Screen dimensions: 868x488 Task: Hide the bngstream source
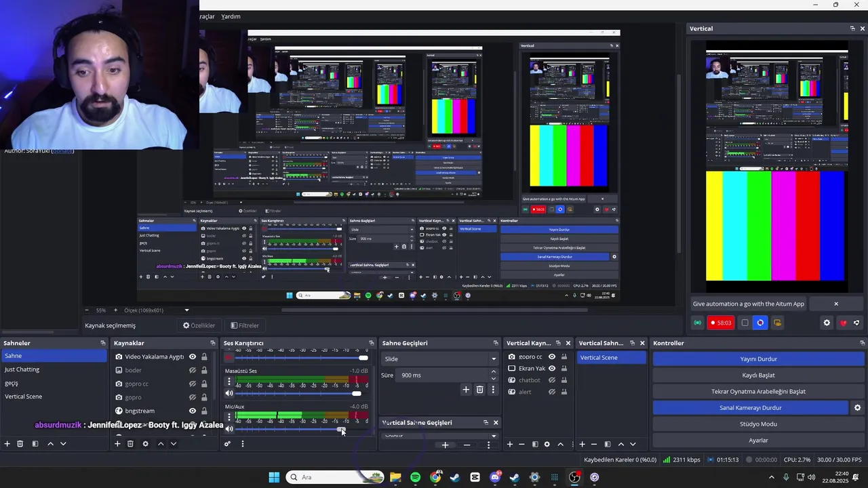[193, 411]
